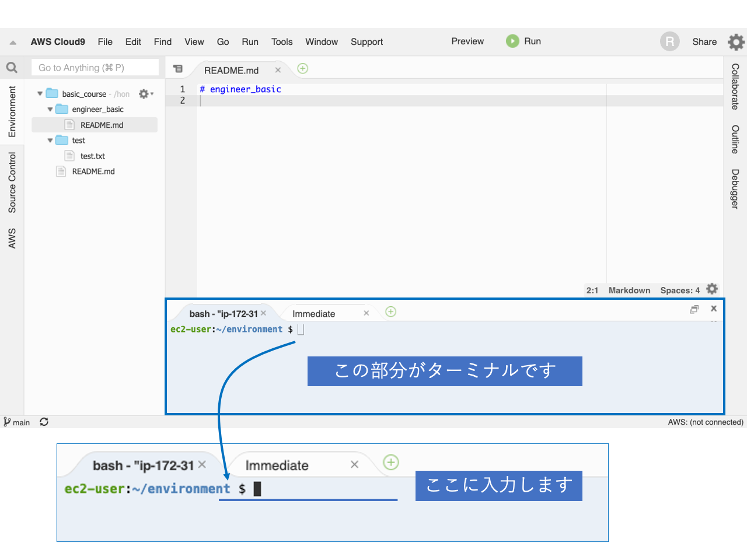This screenshot has width=747, height=560.
Task: Close the README.md editor tab
Action: tap(278, 70)
